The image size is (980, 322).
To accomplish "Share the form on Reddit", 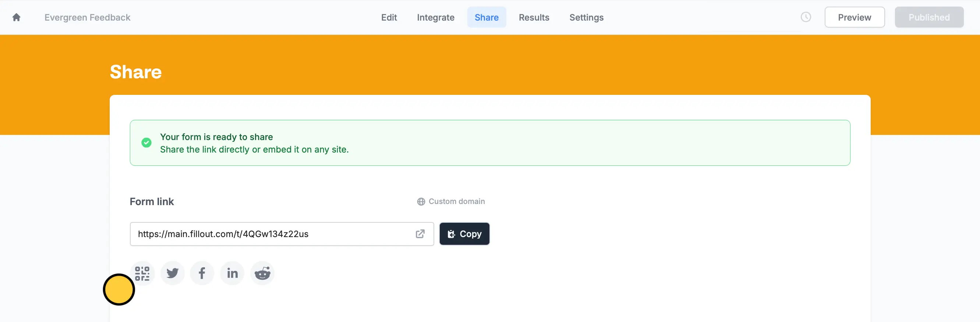I will coord(262,273).
